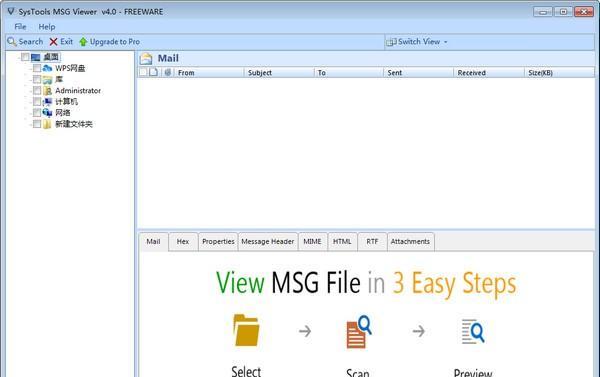600x377 pixels.
Task: Click the WPS cloud drive icon
Action: tap(47, 68)
